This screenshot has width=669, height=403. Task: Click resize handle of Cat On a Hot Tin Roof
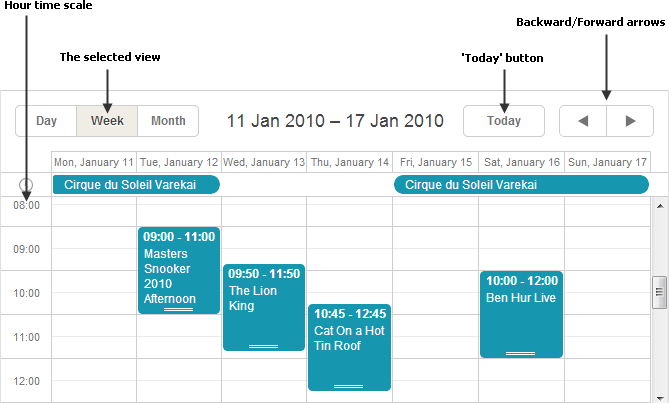pyautogui.click(x=348, y=386)
